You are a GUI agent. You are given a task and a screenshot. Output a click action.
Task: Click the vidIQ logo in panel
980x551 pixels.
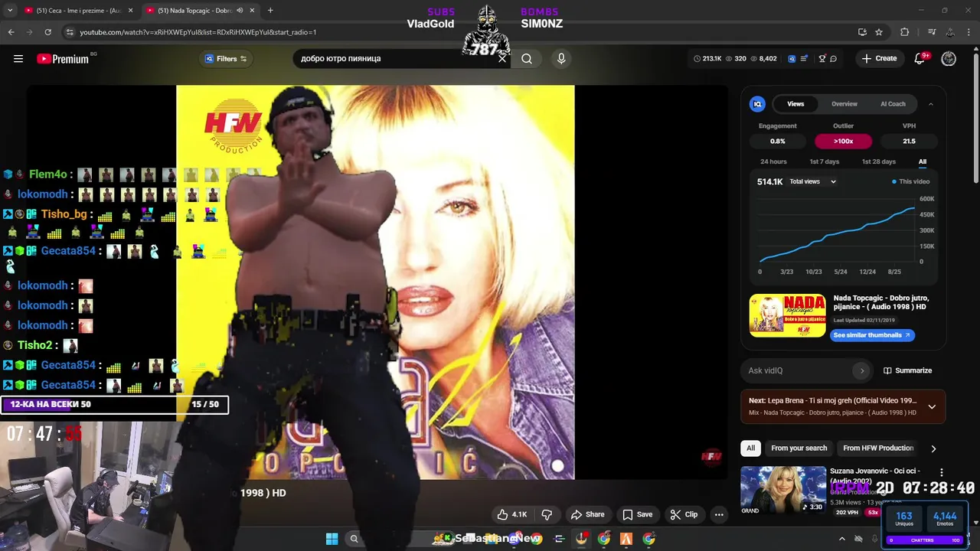[757, 104]
